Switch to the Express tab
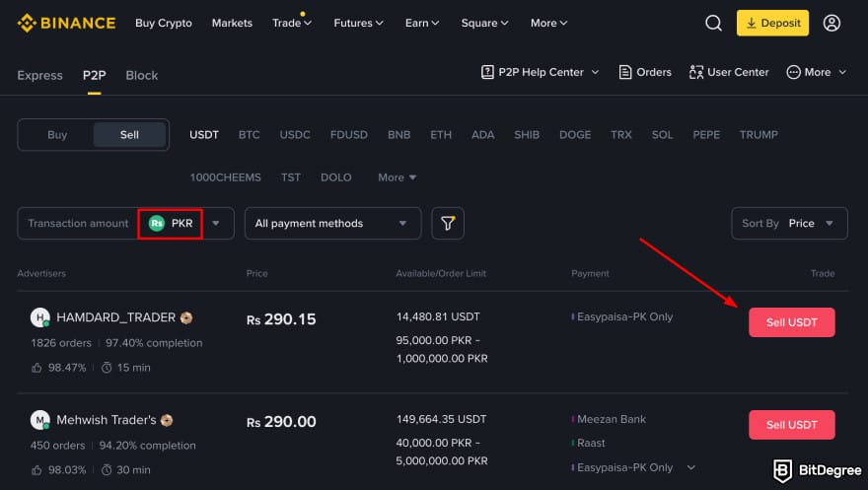Image resolution: width=868 pixels, height=490 pixels. click(39, 75)
